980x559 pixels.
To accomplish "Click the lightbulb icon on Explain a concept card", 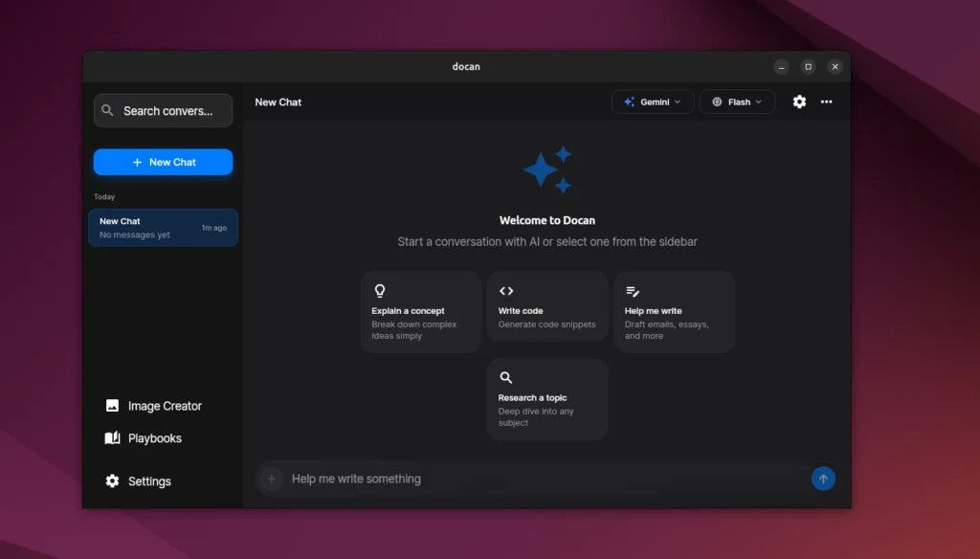I will [x=380, y=290].
